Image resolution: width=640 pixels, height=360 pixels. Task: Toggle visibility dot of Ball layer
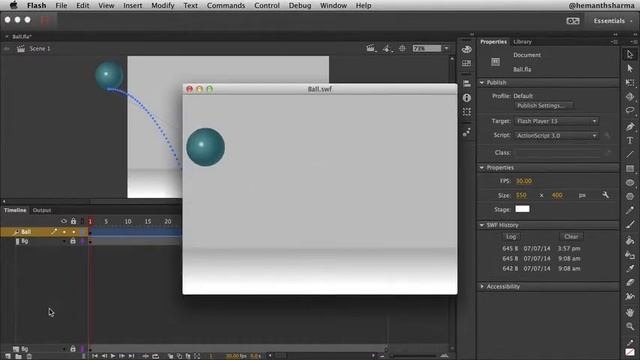pyautogui.click(x=64, y=232)
